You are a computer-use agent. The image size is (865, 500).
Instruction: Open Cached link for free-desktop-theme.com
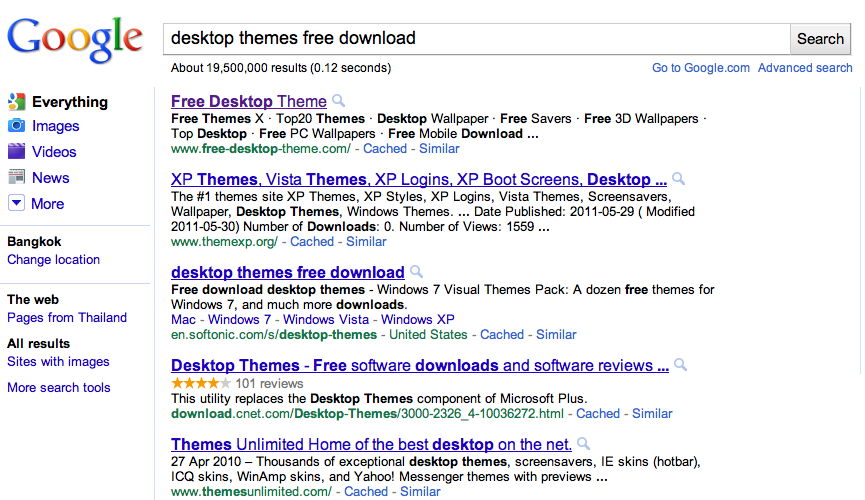pos(385,149)
